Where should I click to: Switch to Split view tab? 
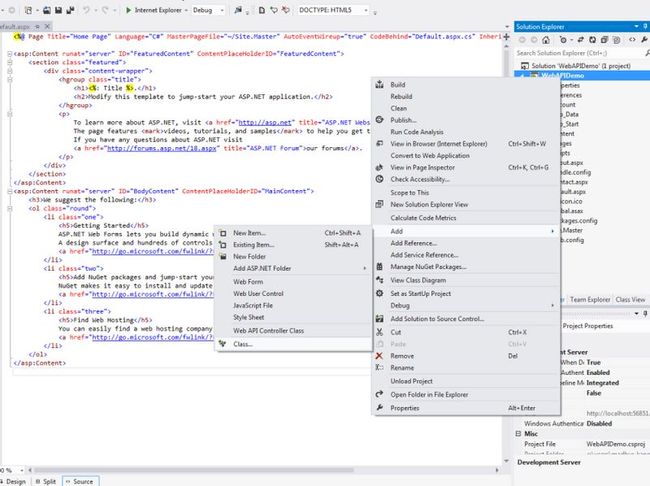pyautogui.click(x=46, y=481)
